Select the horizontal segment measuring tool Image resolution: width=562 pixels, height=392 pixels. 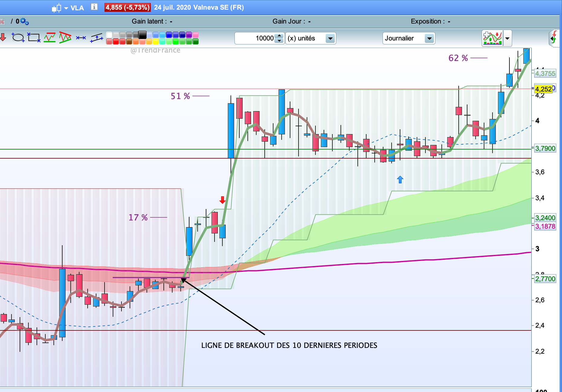pos(81,38)
